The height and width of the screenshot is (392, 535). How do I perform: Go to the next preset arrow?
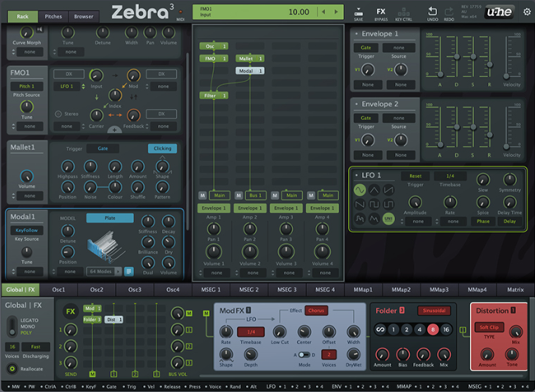[336, 12]
